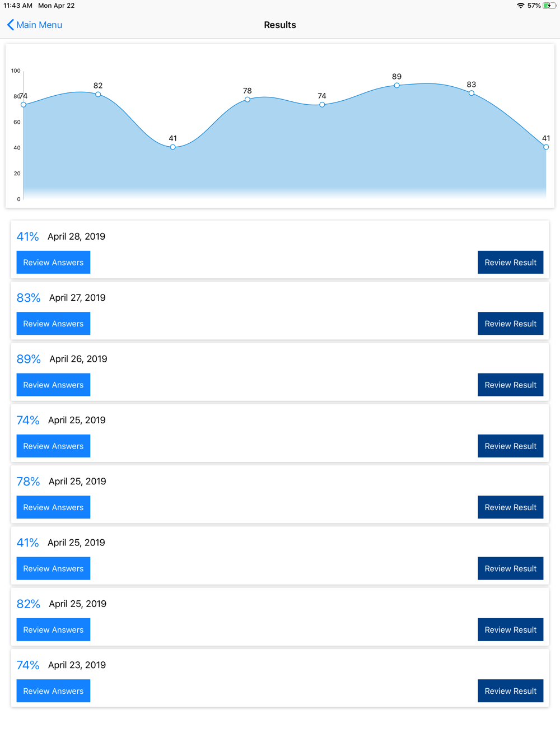560x747 pixels.
Task: Tap the Wi-Fi icon in status bar
Action: 520,6
